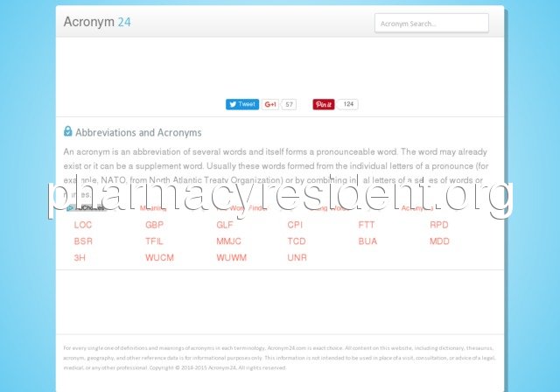The height and width of the screenshot is (392, 560).
Task: Share the page with the Tweet button
Action: [x=242, y=104]
